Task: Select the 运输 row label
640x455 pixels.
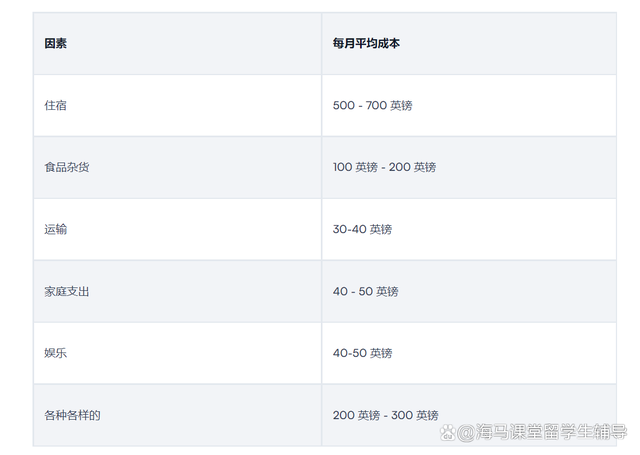Action: tap(56, 229)
